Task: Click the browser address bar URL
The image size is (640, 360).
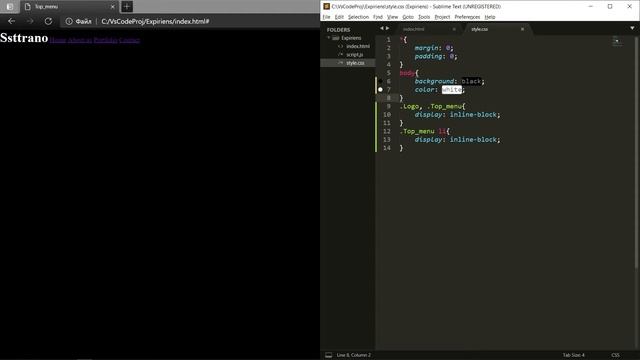Action: coord(155,21)
